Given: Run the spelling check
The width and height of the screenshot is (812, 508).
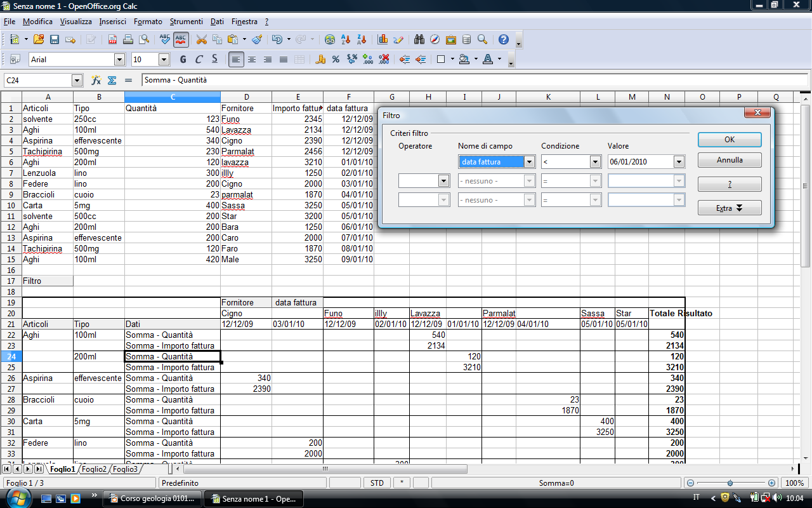Looking at the screenshot, I should (165, 39).
